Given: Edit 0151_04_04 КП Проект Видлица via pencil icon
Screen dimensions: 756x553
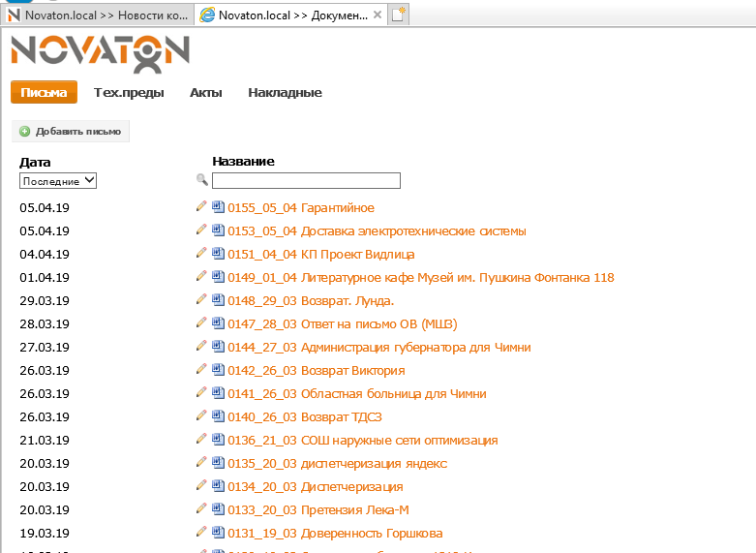Looking at the screenshot, I should point(201,253).
